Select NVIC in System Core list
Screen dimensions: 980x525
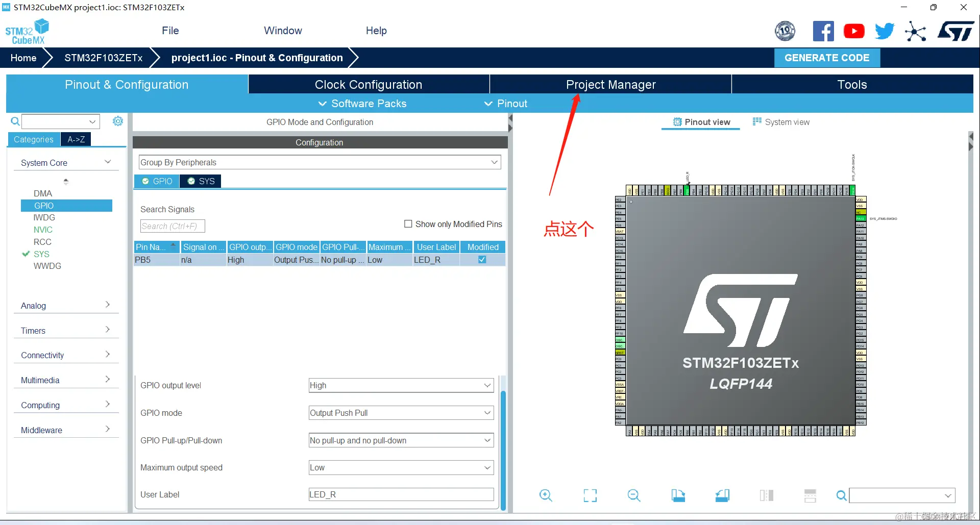(43, 230)
